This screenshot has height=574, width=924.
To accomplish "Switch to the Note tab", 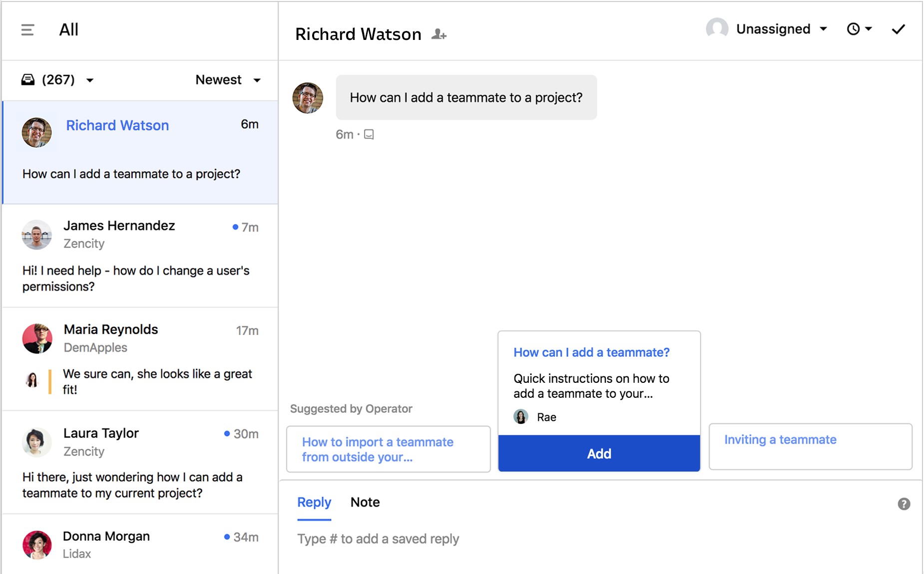I will click(x=365, y=502).
